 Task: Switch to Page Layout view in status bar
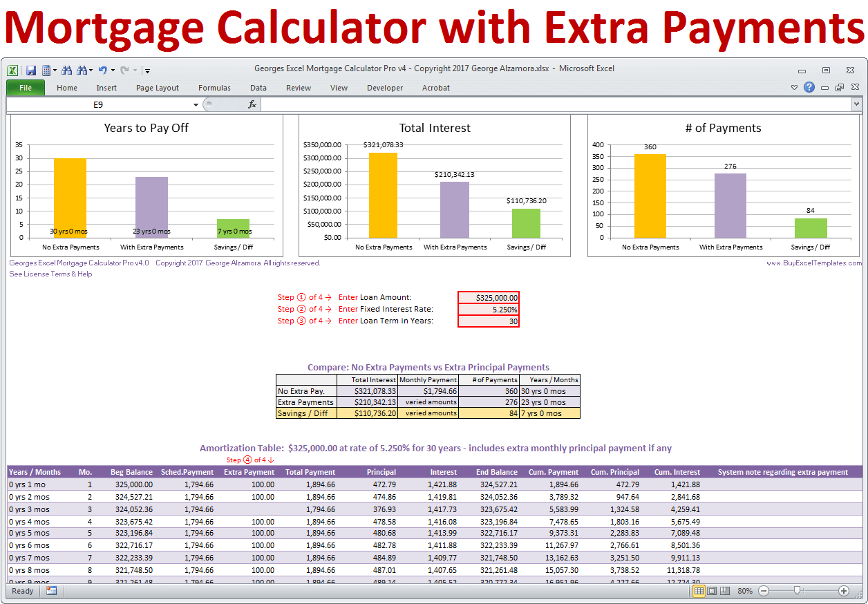(x=712, y=591)
